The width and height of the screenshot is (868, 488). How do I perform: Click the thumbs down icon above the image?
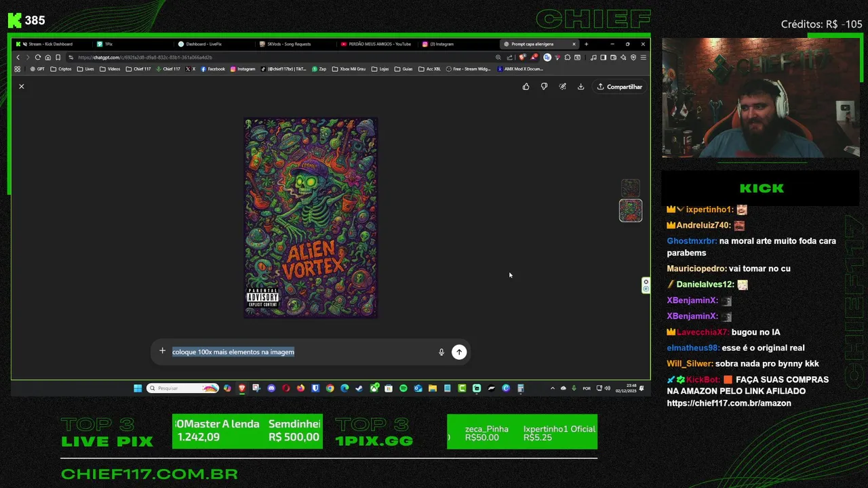(x=544, y=87)
